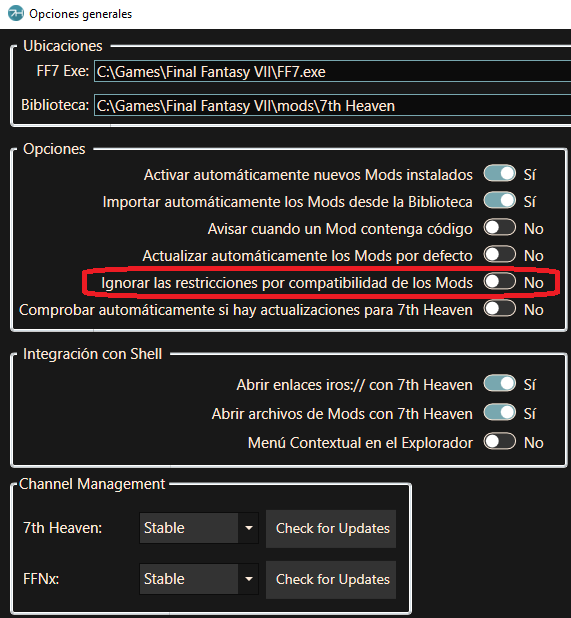Screen dimensions: 571x618
Task: Click 'Comprobar automáticamente si hay actualizaciones' label
Action: click(x=246, y=310)
